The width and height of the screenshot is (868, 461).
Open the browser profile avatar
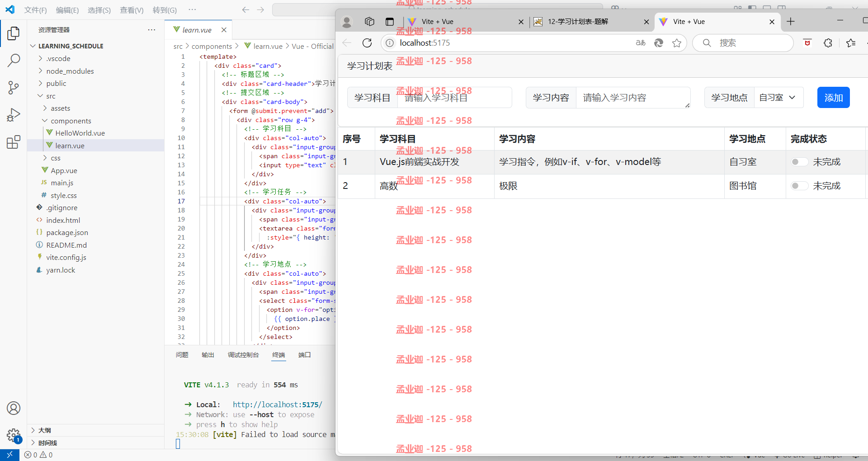[347, 22]
